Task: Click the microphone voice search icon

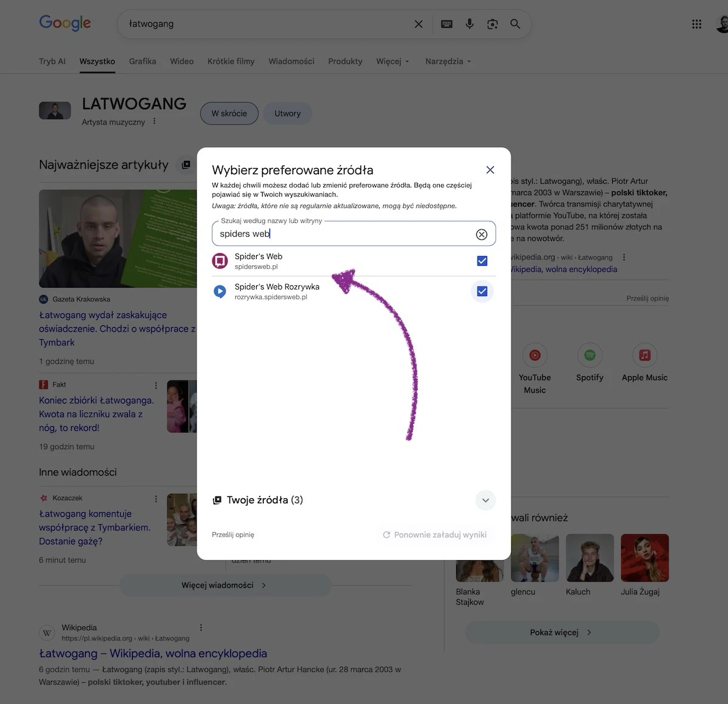Action: [x=470, y=24]
